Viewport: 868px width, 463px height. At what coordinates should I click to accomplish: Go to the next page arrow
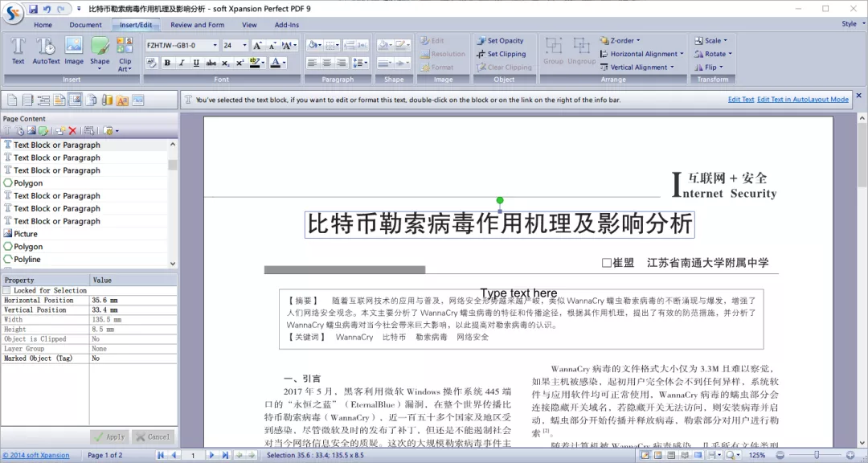click(211, 455)
